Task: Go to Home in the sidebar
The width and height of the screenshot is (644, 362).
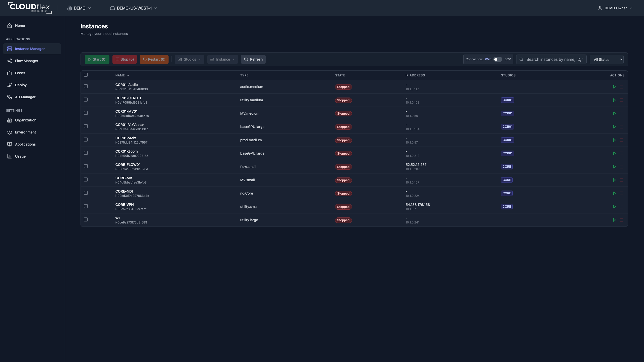Action: pos(32,26)
